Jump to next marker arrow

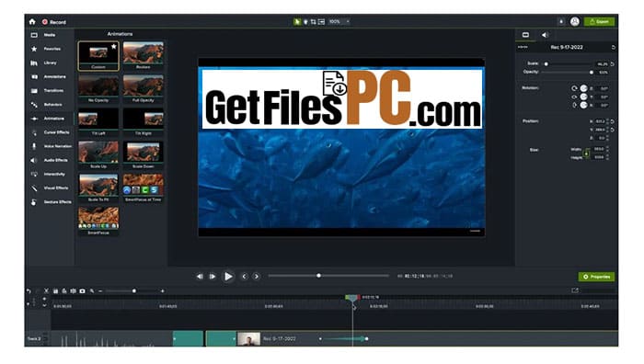[257, 277]
